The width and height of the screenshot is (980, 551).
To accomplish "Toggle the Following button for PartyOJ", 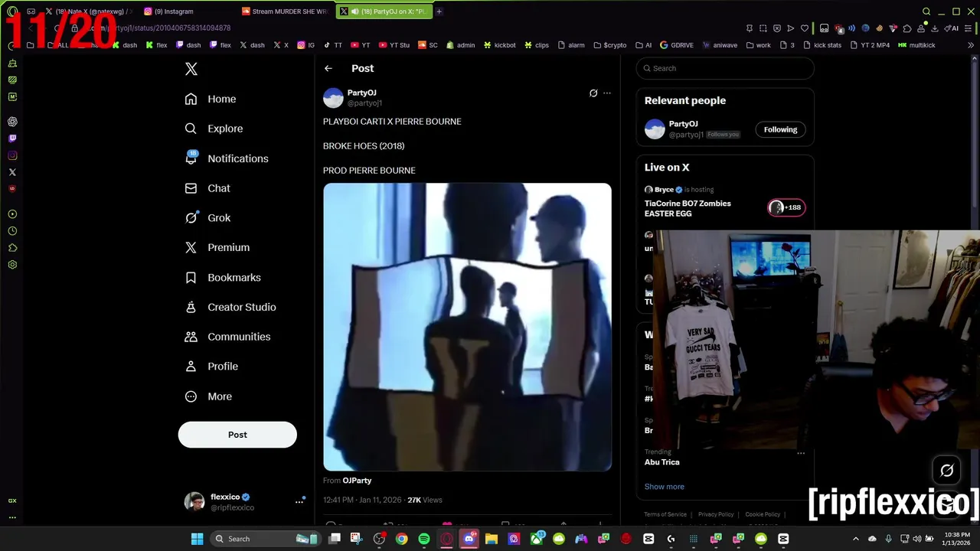I will 780,129.
